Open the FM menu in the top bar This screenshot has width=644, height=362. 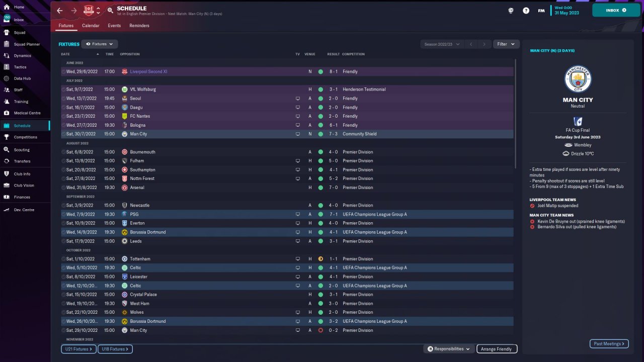pos(541,11)
